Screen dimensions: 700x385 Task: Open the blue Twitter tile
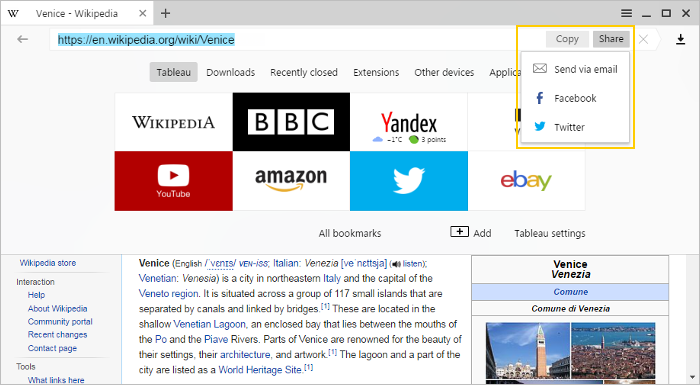pyautogui.click(x=409, y=181)
